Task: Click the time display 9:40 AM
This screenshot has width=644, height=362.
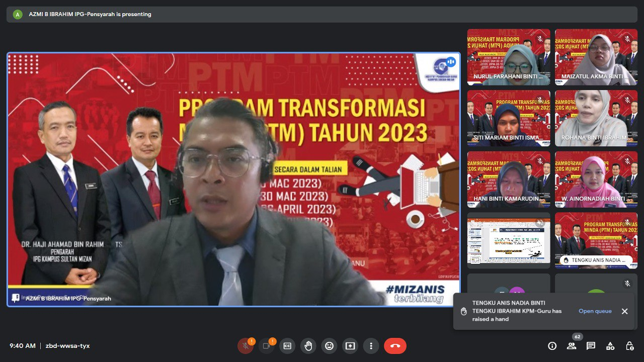Action: click(x=23, y=346)
